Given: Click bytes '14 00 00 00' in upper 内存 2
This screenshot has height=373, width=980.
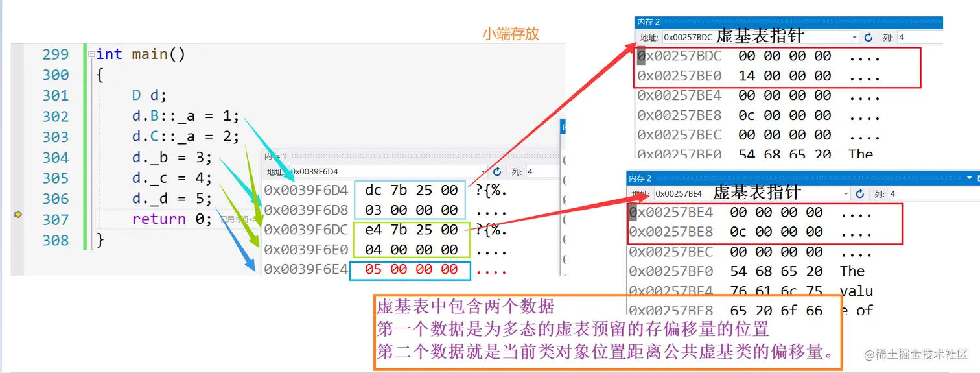Looking at the screenshot, I should click(784, 76).
